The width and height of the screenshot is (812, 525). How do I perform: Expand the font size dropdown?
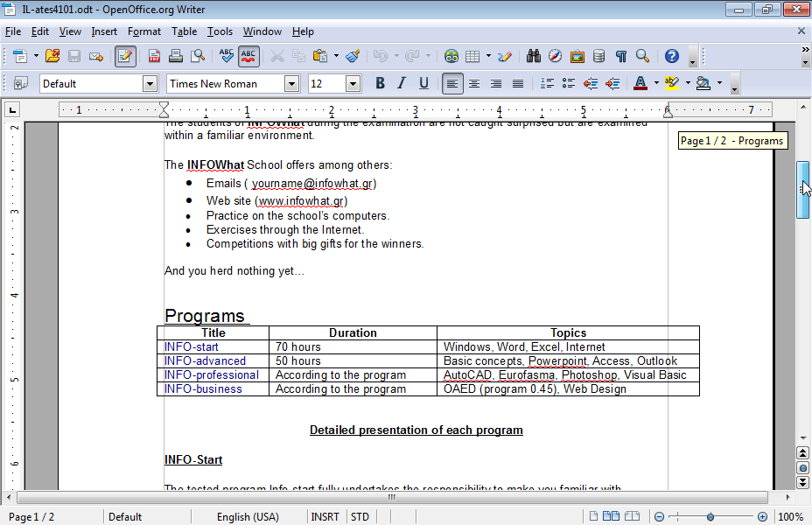point(353,83)
